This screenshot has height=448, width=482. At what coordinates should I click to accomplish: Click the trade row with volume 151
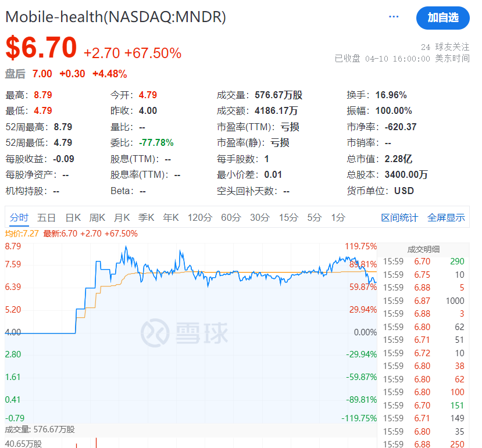pyautogui.click(x=423, y=405)
